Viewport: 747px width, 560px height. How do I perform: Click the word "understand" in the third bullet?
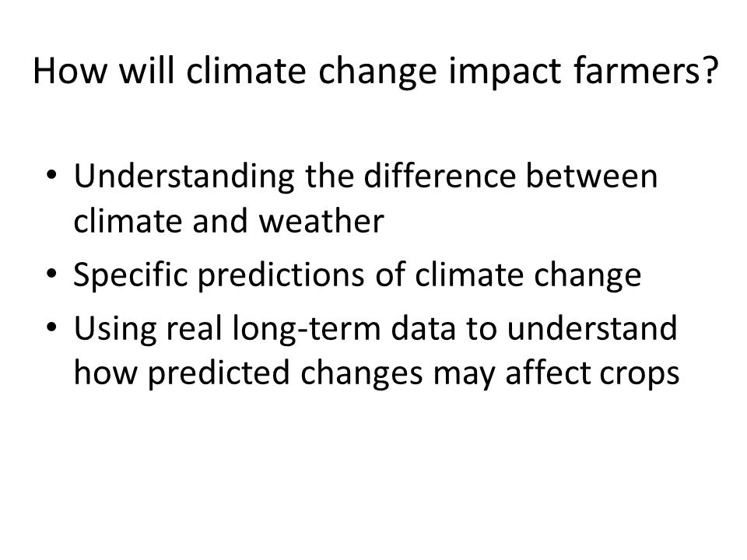591,327
